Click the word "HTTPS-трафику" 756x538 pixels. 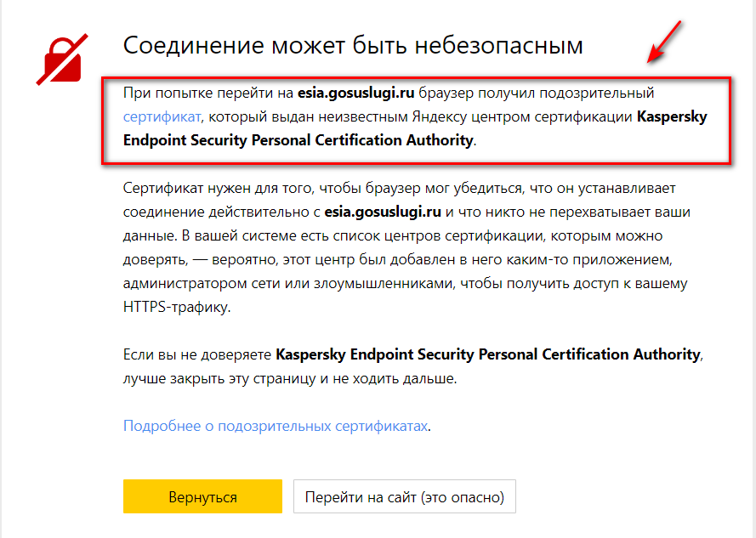click(x=177, y=307)
